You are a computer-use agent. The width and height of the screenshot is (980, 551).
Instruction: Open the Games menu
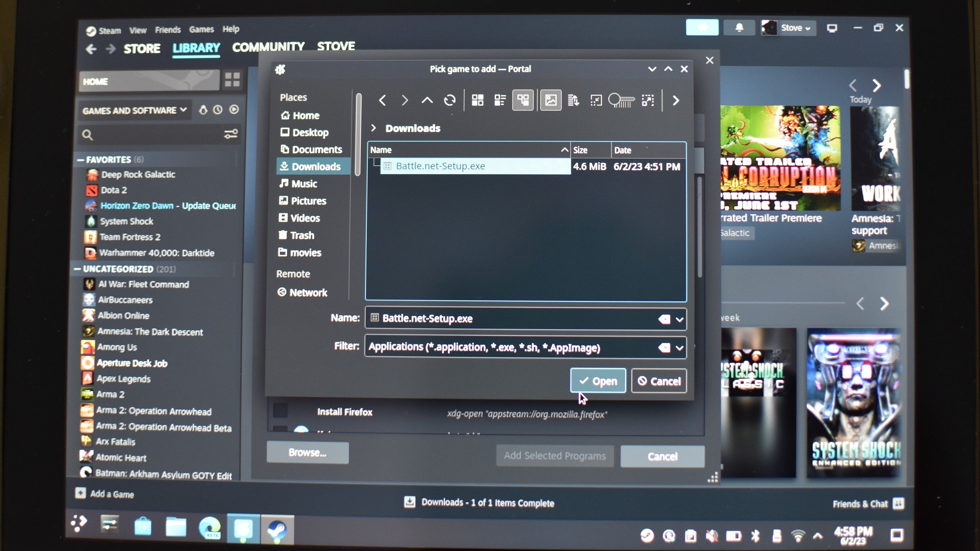[201, 29]
